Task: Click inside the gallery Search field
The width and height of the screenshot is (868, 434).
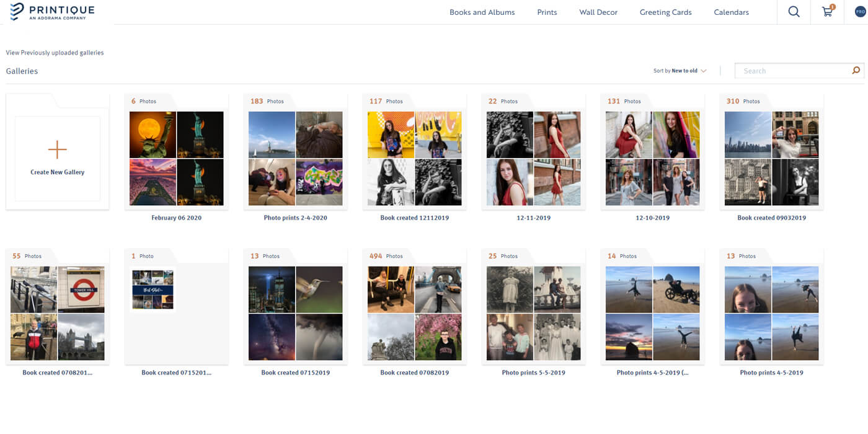Action: 787,70
